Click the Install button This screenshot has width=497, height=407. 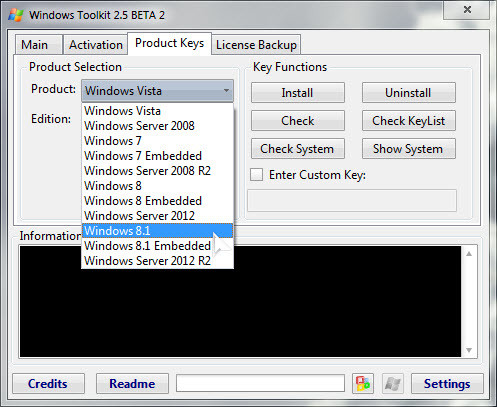[298, 93]
